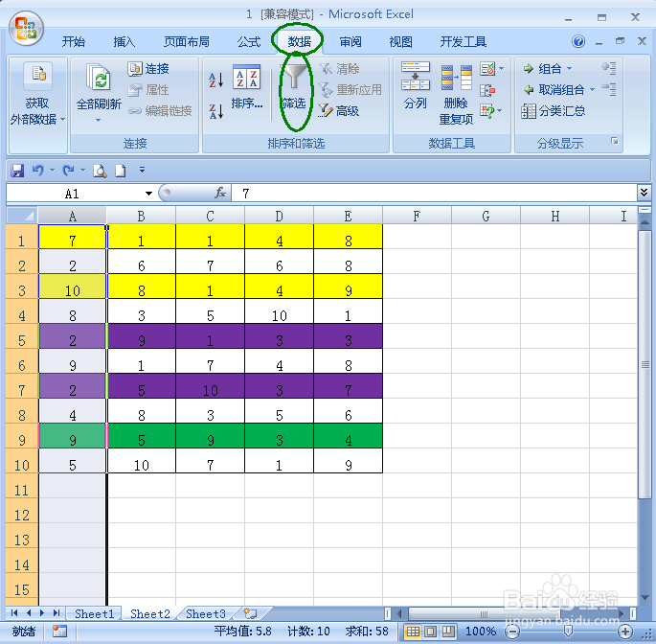Screen dimensions: 656x644
Task: Go to the last sheet arrow
Action: (57, 613)
